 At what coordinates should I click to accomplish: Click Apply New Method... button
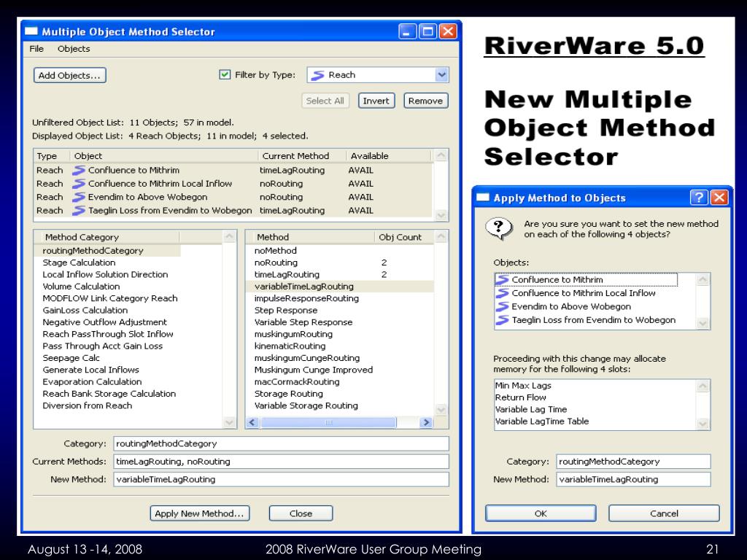pyautogui.click(x=200, y=513)
